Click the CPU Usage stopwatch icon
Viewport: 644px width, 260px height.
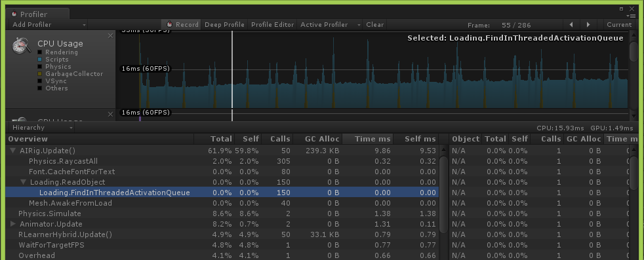tap(22, 45)
